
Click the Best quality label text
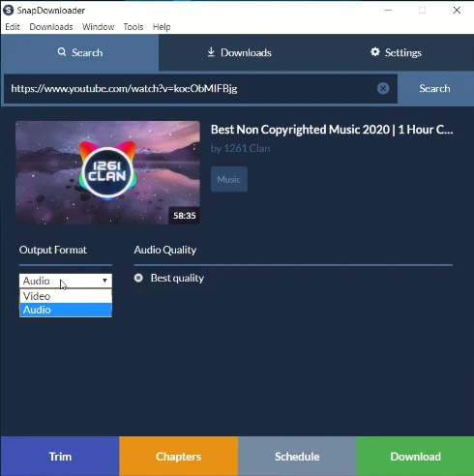coord(177,278)
